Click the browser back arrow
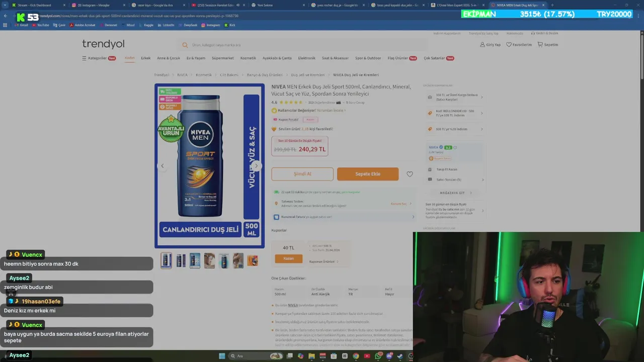The width and height of the screenshot is (644, 362). 6,16
